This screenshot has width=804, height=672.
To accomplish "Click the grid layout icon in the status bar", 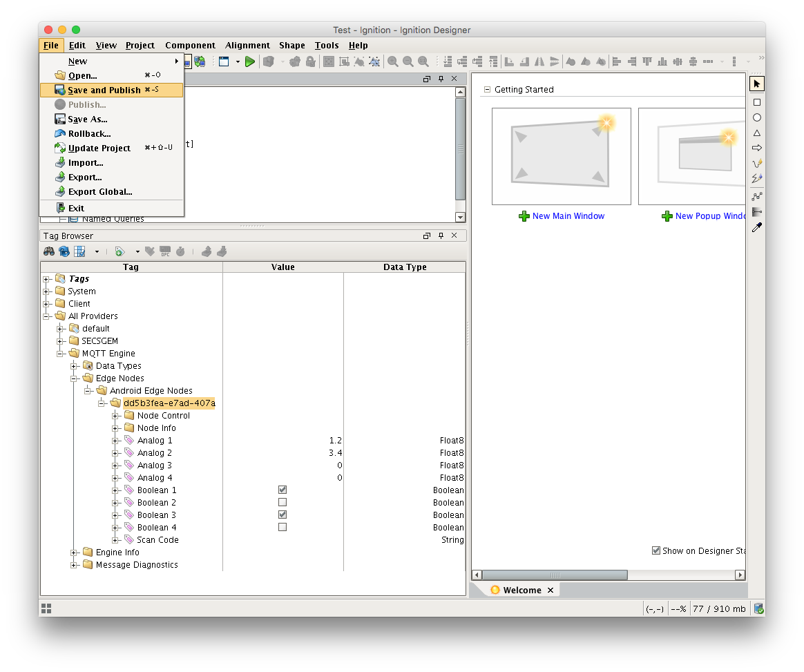I will pos(46,608).
